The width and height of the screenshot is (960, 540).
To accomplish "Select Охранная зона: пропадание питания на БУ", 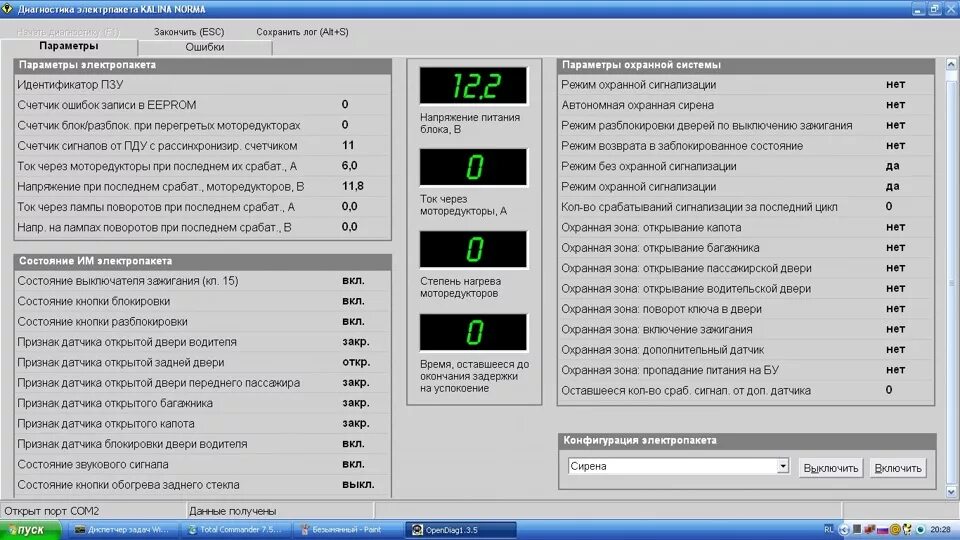I will (x=746, y=370).
